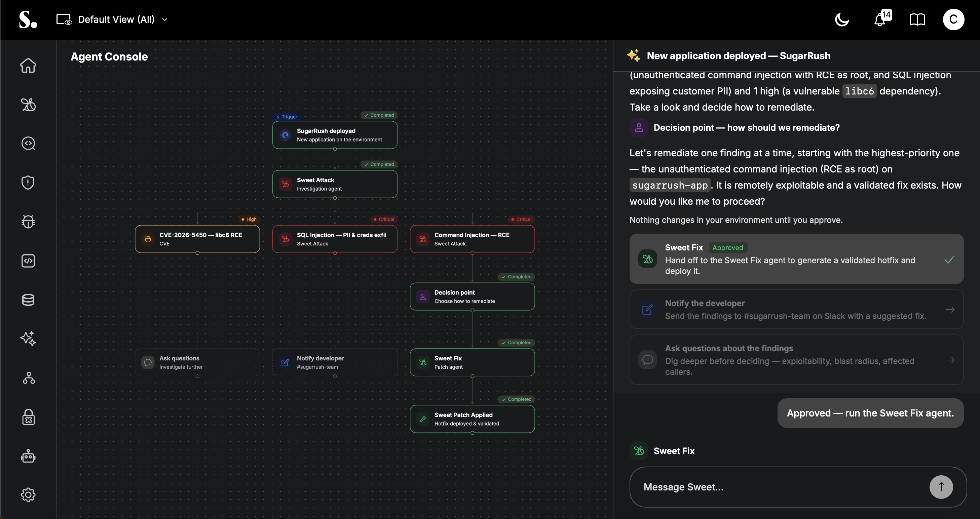
Task: Click Completed badge above Sweet Fix node
Action: pos(516,343)
